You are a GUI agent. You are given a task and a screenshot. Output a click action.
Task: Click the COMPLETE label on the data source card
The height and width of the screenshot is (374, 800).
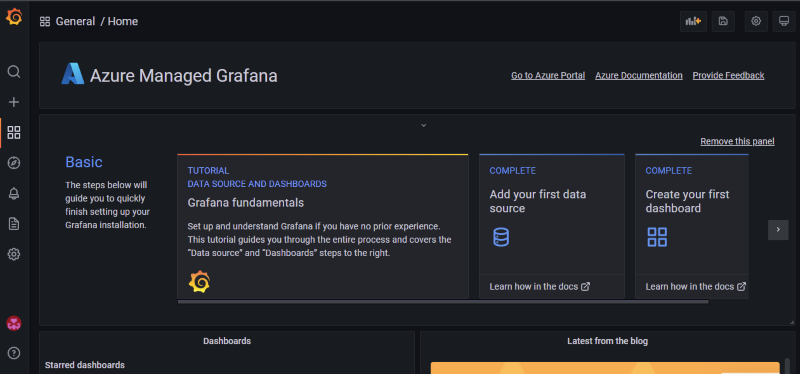point(512,170)
